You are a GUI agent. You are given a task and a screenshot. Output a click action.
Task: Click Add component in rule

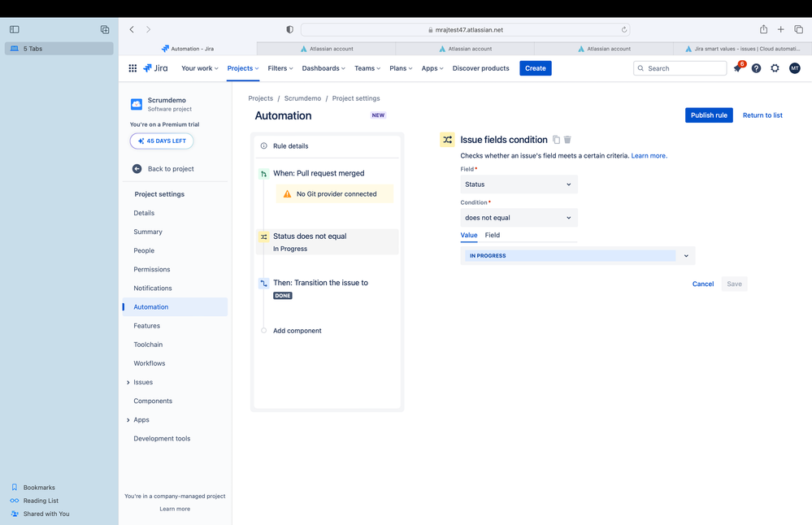point(297,331)
